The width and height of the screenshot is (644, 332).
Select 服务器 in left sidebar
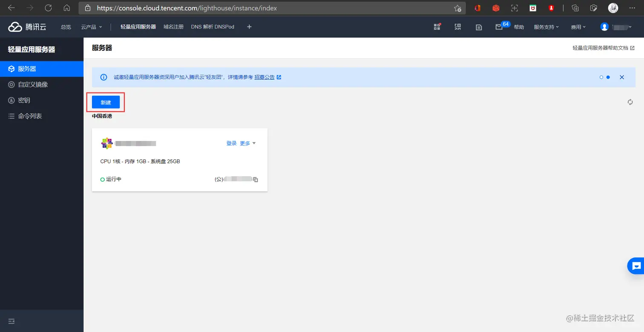42,69
